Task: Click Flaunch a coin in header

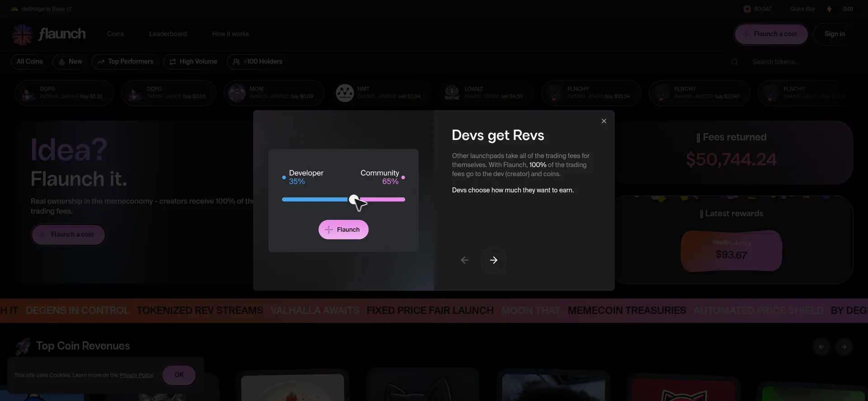Action: click(771, 34)
